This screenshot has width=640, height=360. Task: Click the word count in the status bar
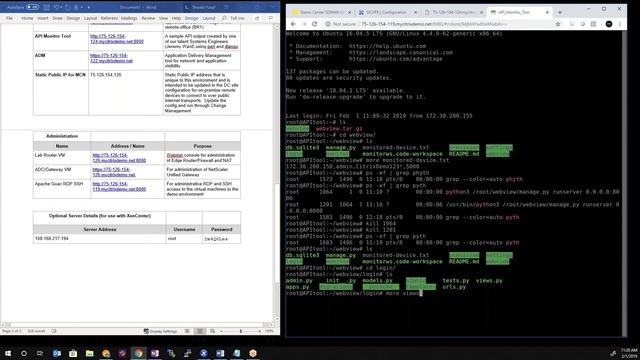pos(36,331)
